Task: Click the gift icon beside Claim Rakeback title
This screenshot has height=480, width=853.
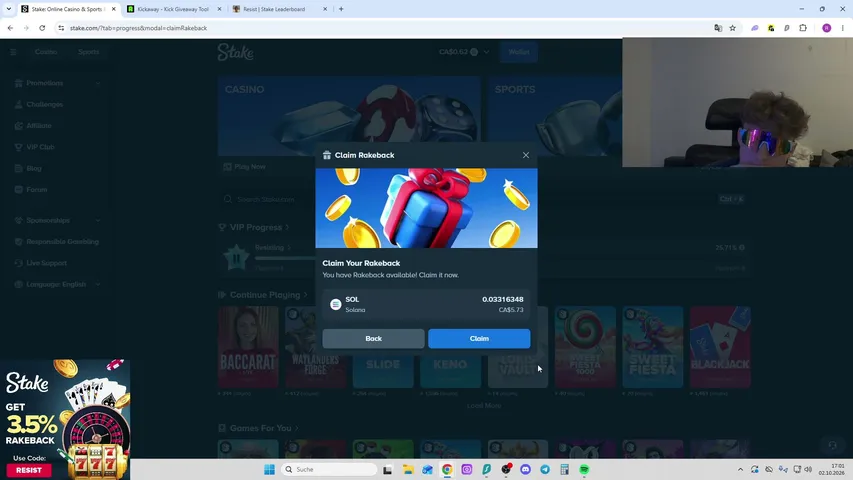Action: 327,155
